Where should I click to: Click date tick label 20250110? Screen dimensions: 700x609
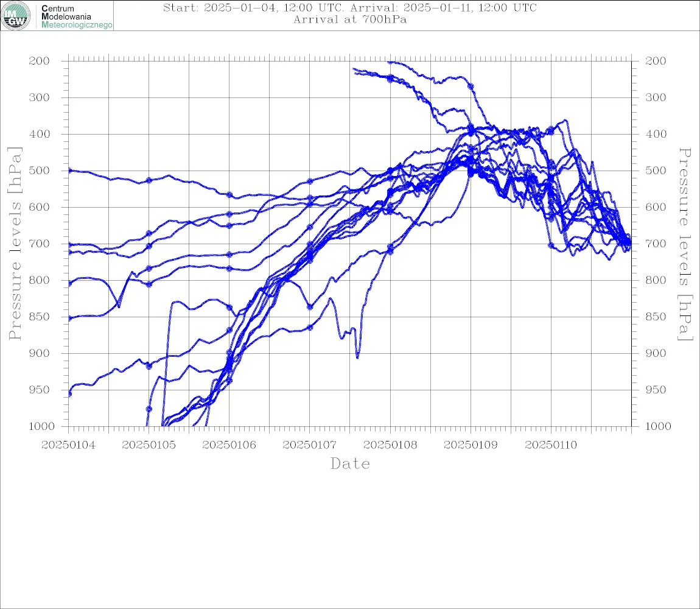551,445
